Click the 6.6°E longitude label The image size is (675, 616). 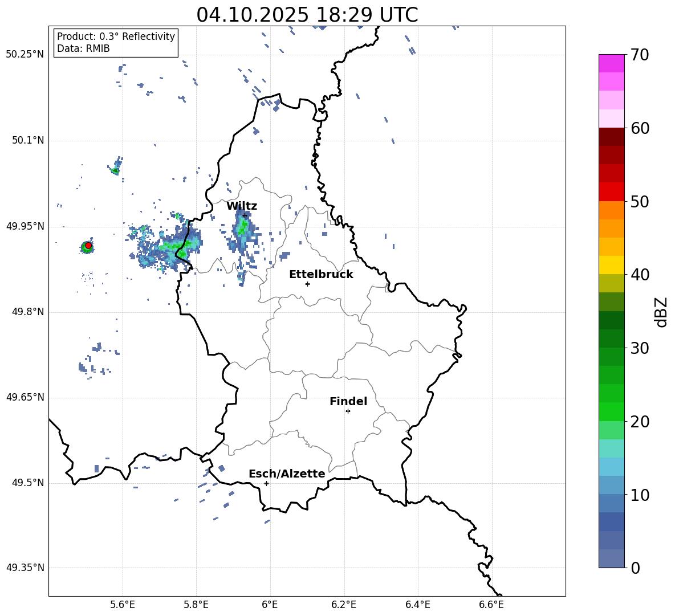(x=491, y=605)
